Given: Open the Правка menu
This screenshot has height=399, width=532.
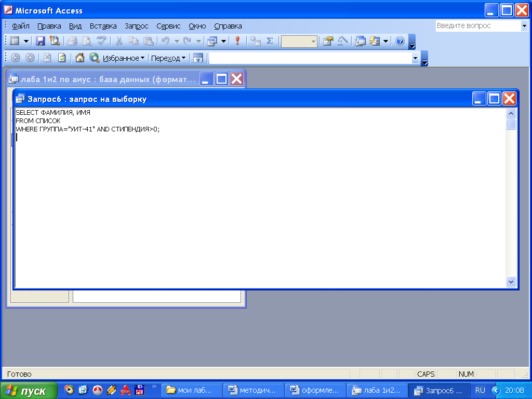Looking at the screenshot, I should coord(49,26).
